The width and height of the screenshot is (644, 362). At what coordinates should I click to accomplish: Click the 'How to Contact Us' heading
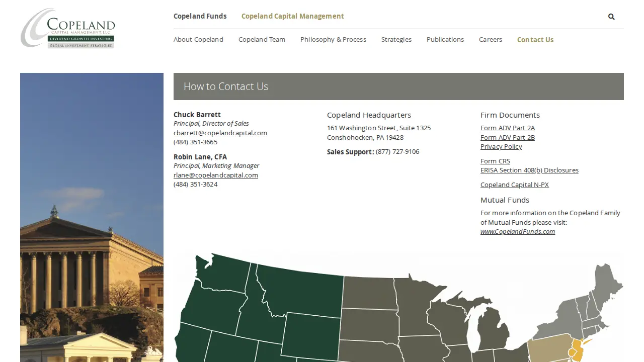click(x=226, y=86)
